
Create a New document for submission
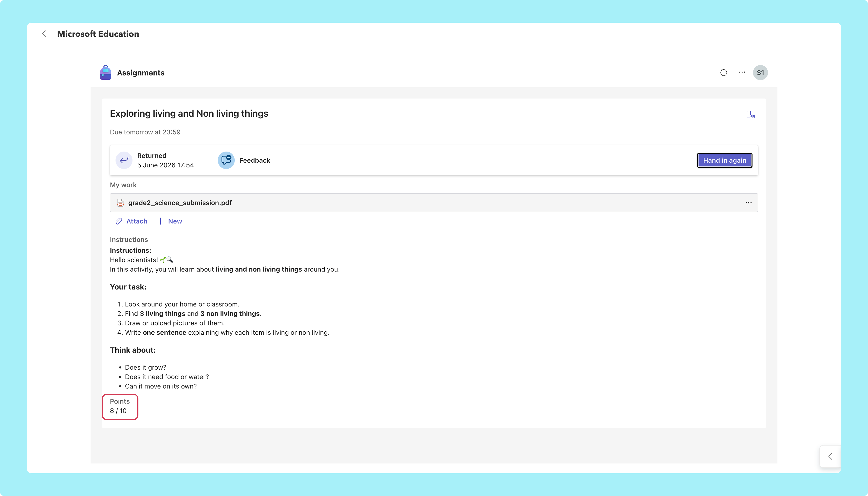(170, 221)
